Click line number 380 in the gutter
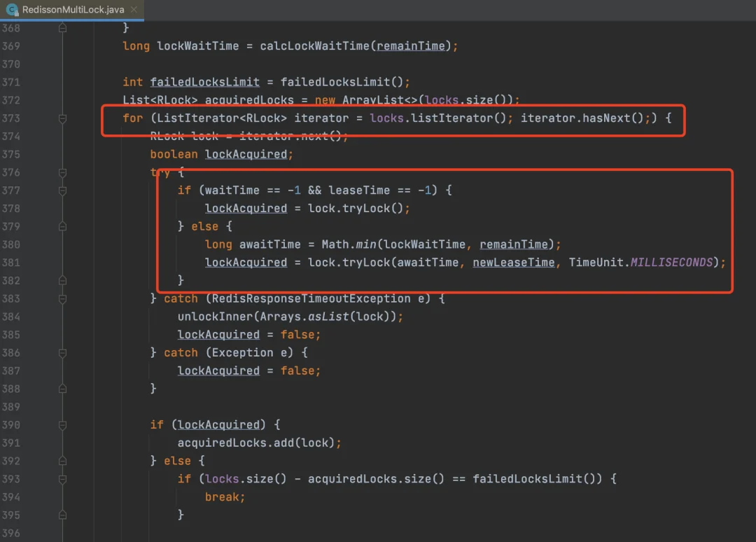Screen dimensions: 756x542 [11, 244]
